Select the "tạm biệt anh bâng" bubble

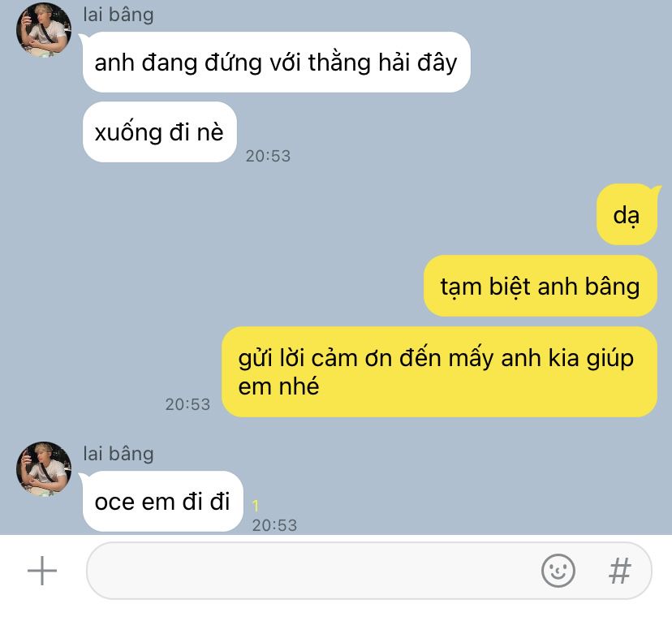541,286
